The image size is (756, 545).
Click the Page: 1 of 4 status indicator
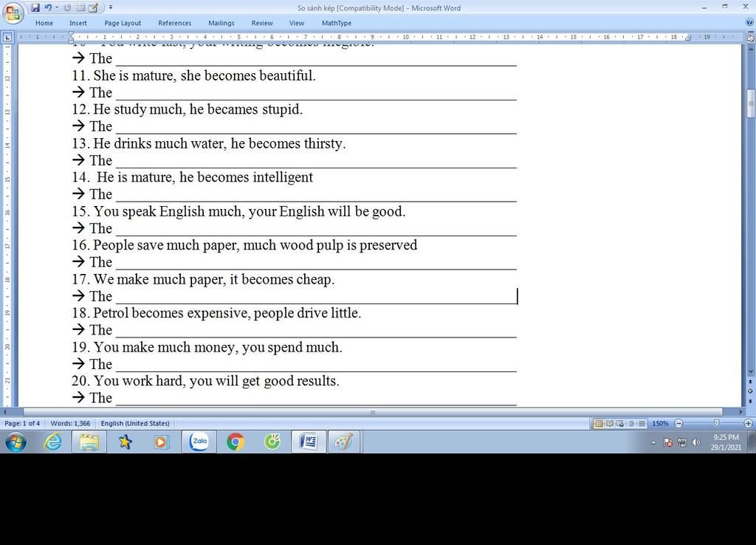pos(22,423)
